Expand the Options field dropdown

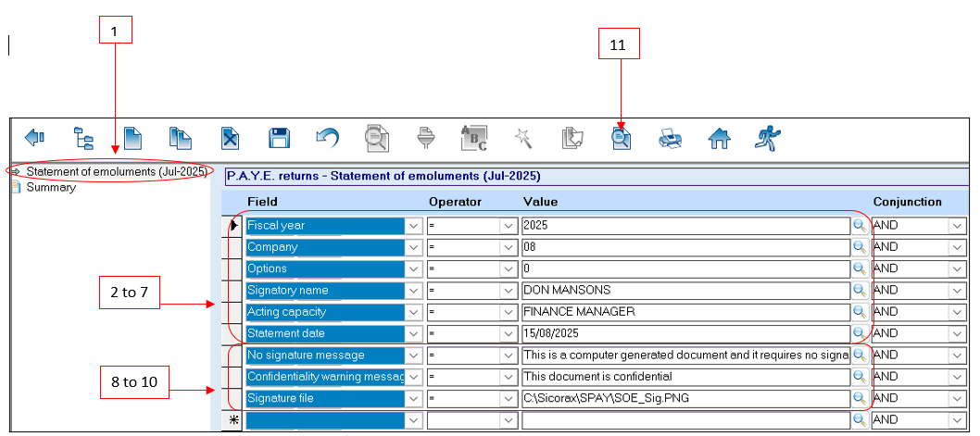pyautogui.click(x=414, y=268)
